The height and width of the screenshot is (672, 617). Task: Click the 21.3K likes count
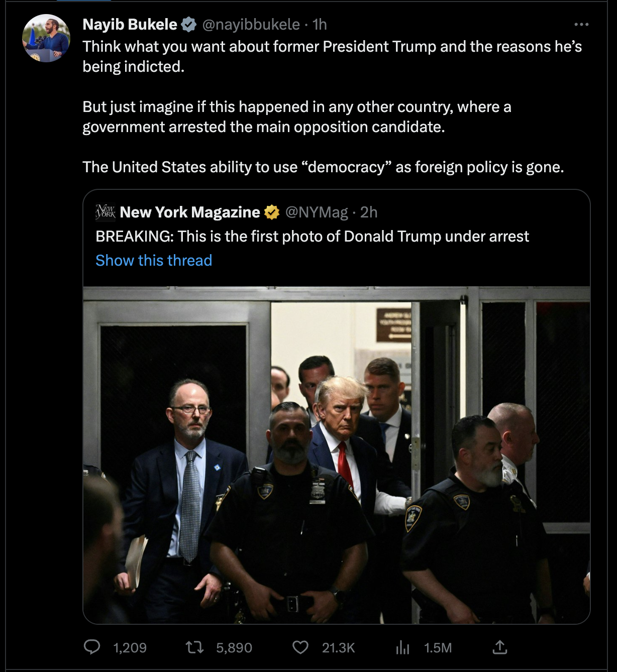click(x=338, y=647)
